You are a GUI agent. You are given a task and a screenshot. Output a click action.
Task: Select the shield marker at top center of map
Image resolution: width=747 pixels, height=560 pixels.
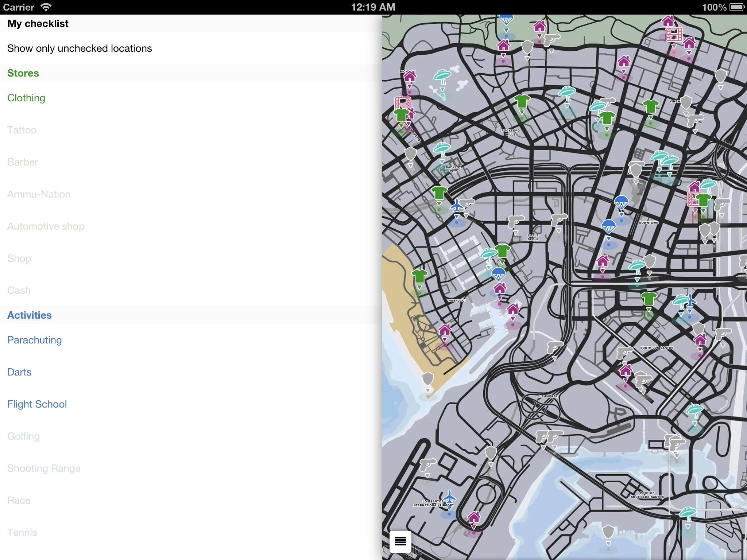[x=527, y=47]
